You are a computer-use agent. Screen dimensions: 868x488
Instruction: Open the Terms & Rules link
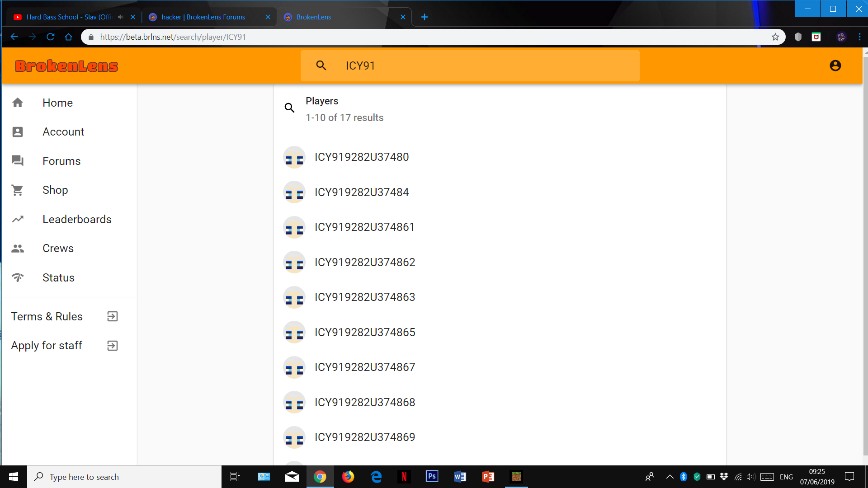pos(70,316)
